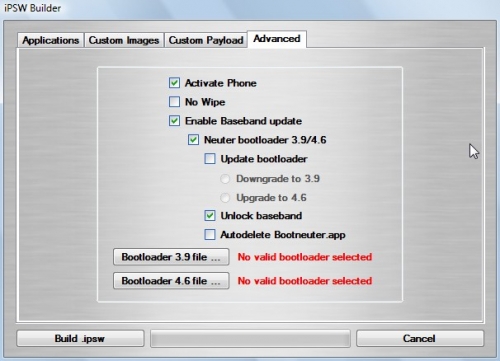Switch to the Applications tab
Image resolution: width=500 pixels, height=361 pixels.
pos(50,40)
